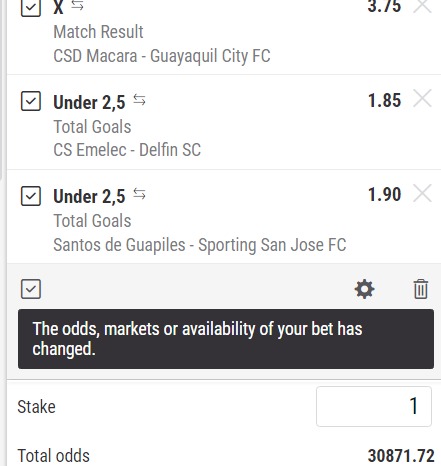The width and height of the screenshot is (441, 466).
Task: Delete all bets with trash icon
Action: [421, 289]
